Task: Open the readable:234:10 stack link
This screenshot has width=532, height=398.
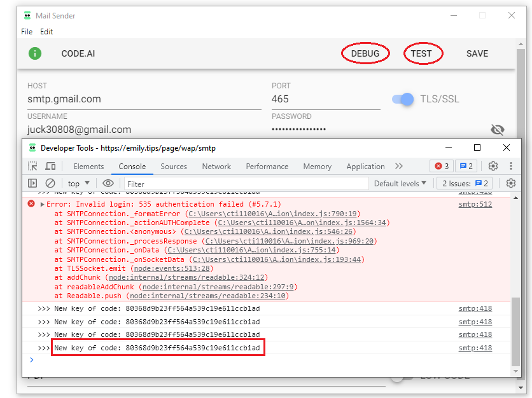Action: (x=207, y=296)
